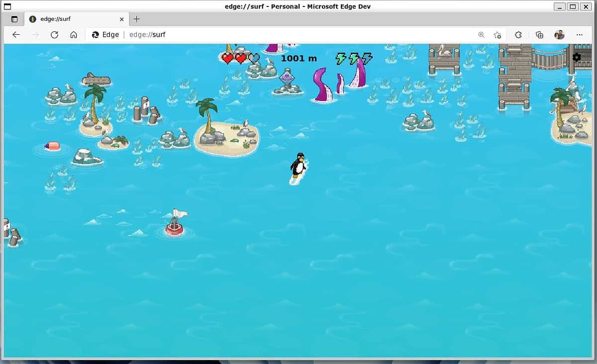Click the Edge site identity label
The image size is (597, 364).
105,35
